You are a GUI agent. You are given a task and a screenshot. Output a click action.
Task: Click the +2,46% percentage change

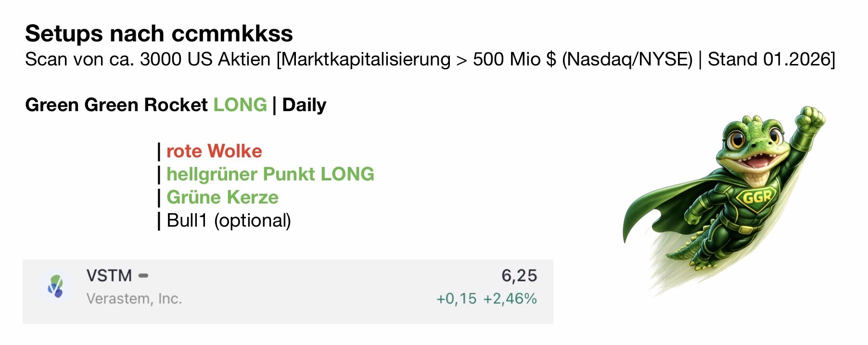point(510,299)
